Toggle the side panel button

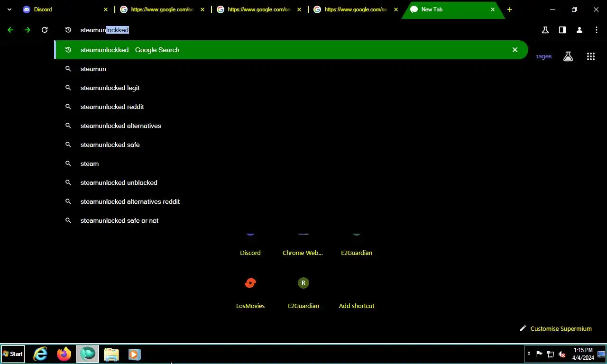pyautogui.click(x=562, y=30)
